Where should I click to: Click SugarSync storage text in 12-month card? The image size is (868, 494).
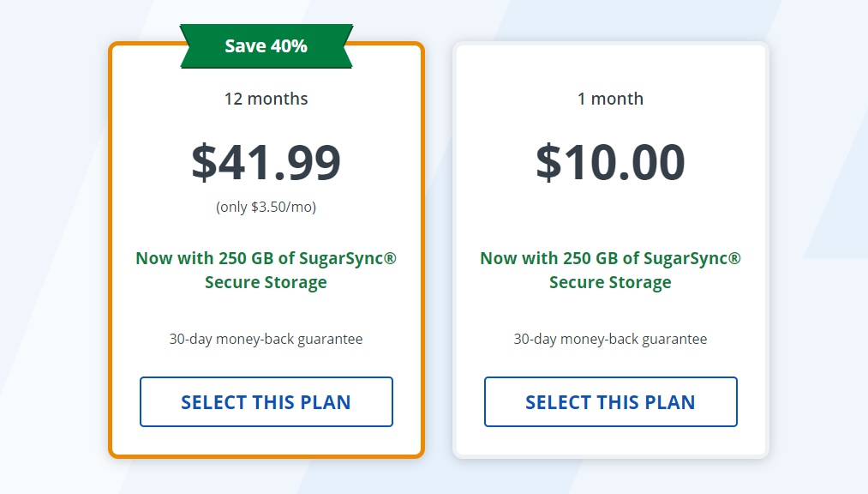[x=266, y=270]
